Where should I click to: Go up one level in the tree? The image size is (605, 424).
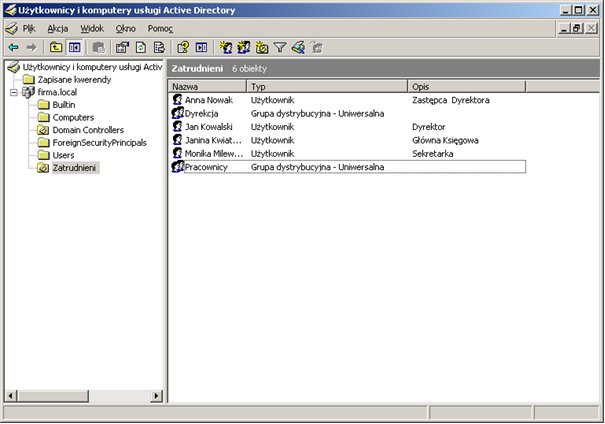pyautogui.click(x=56, y=47)
